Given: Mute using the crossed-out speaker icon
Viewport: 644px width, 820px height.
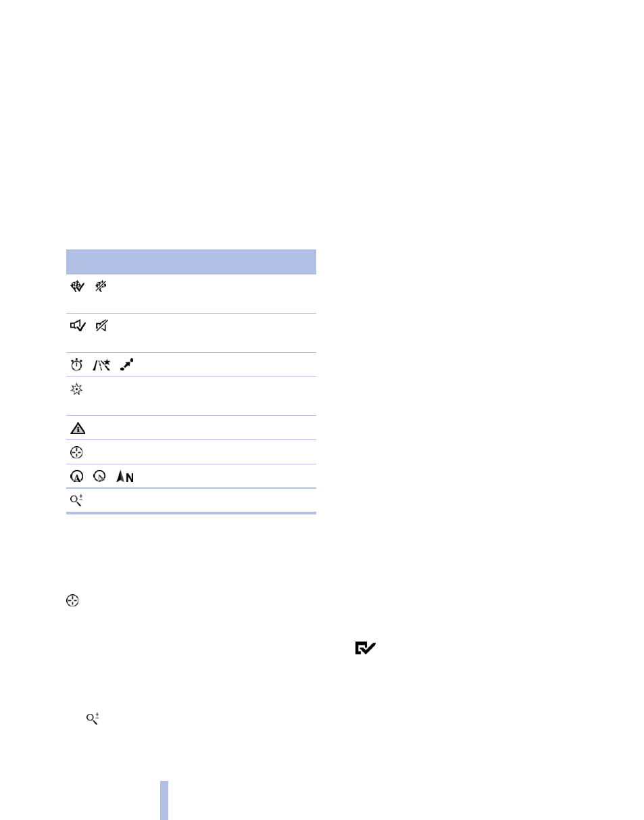Looking at the screenshot, I should (x=101, y=326).
